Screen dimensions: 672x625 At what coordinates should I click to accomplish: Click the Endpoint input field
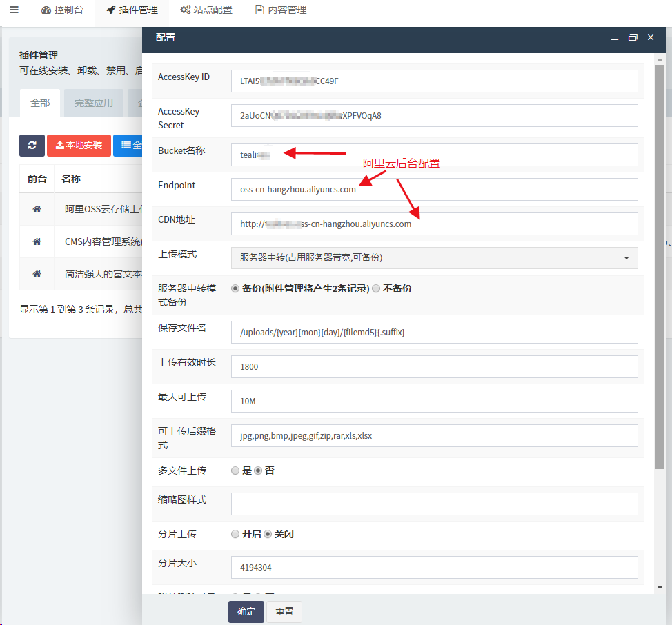(434, 189)
